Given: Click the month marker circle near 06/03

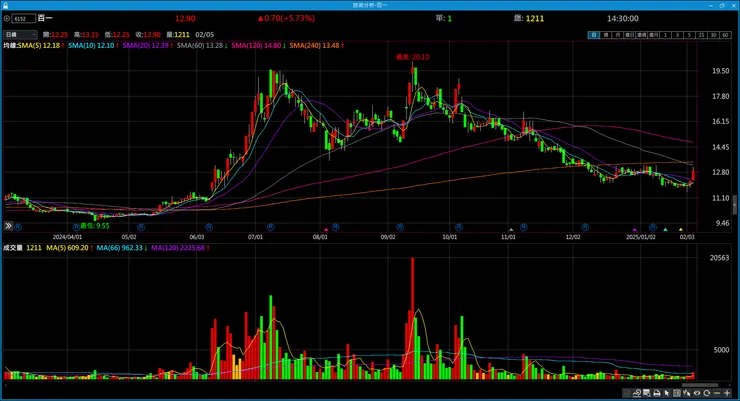Looking at the screenshot, I should (209, 227).
